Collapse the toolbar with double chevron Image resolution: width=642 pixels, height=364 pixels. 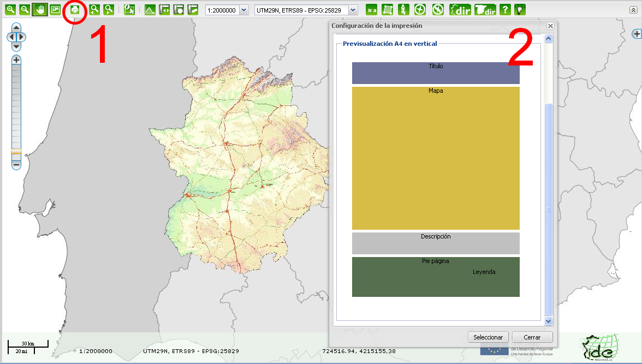pyautogui.click(x=633, y=10)
